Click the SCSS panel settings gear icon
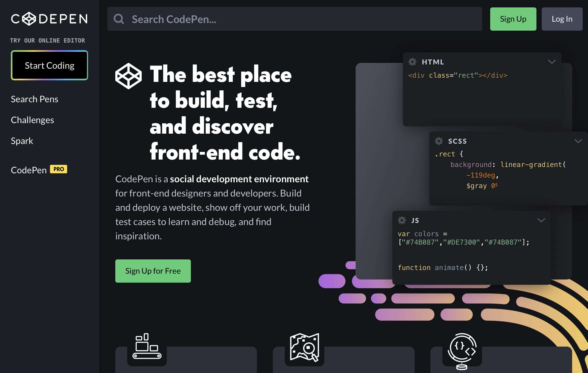The image size is (588, 373). pyautogui.click(x=438, y=141)
